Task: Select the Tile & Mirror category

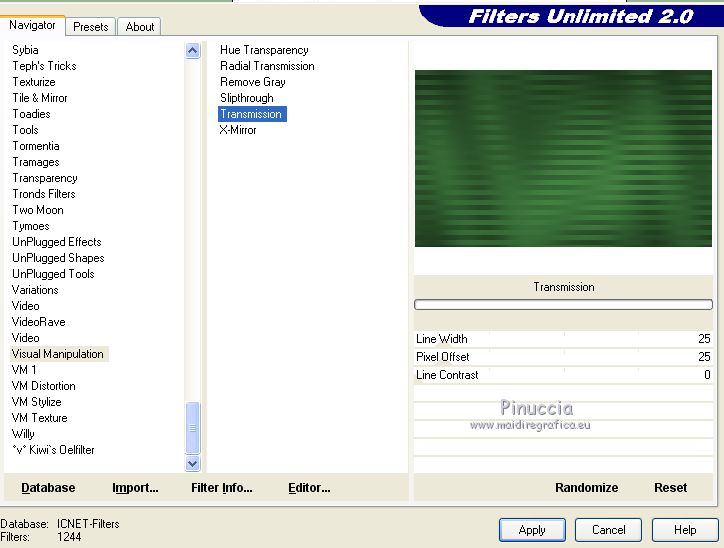Action: coord(40,98)
